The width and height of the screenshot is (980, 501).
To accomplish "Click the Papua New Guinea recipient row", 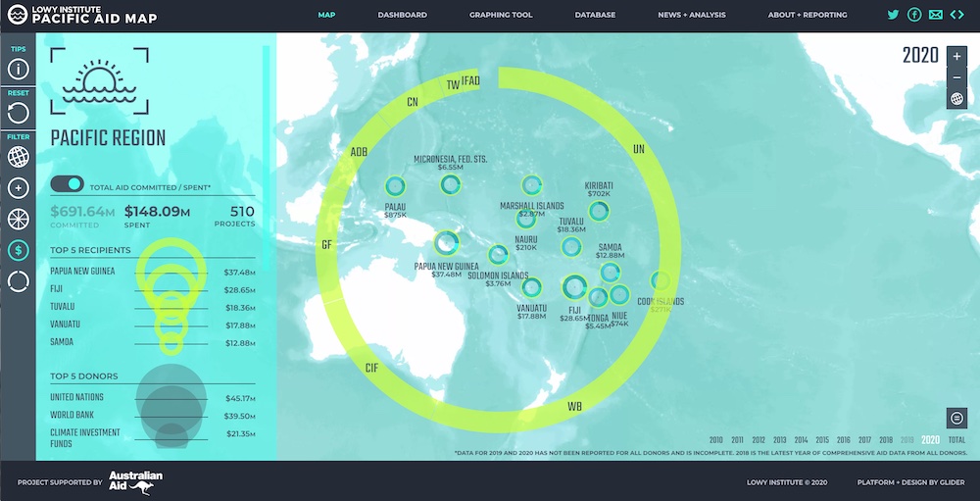I will pyautogui.click(x=152, y=272).
